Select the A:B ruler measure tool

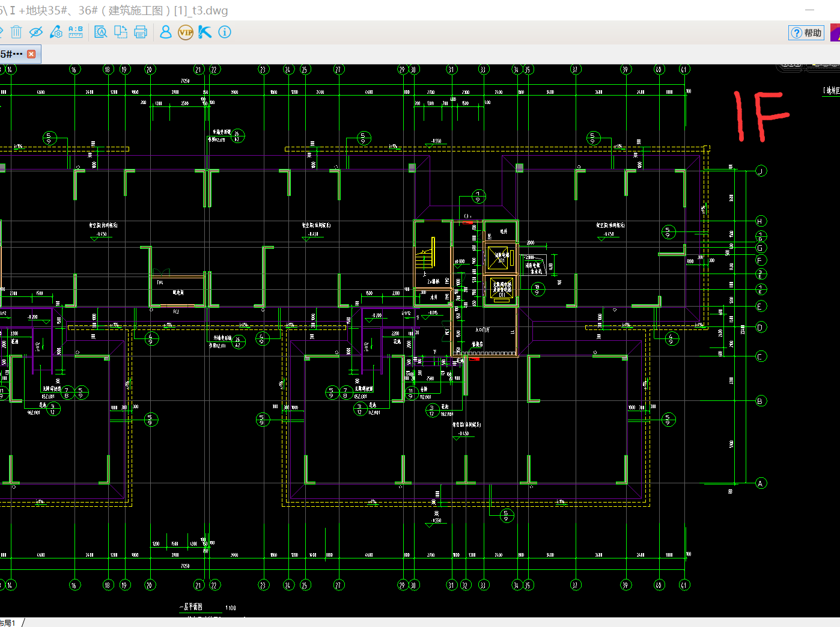pos(76,32)
